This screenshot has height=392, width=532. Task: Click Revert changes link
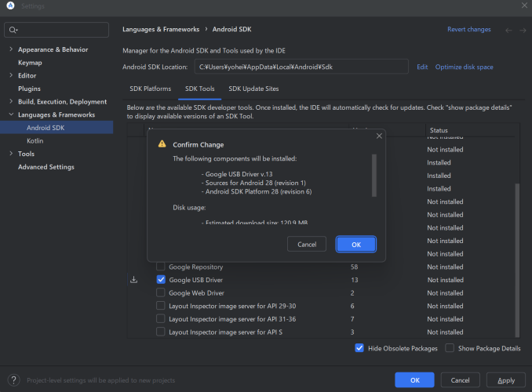[x=469, y=30]
